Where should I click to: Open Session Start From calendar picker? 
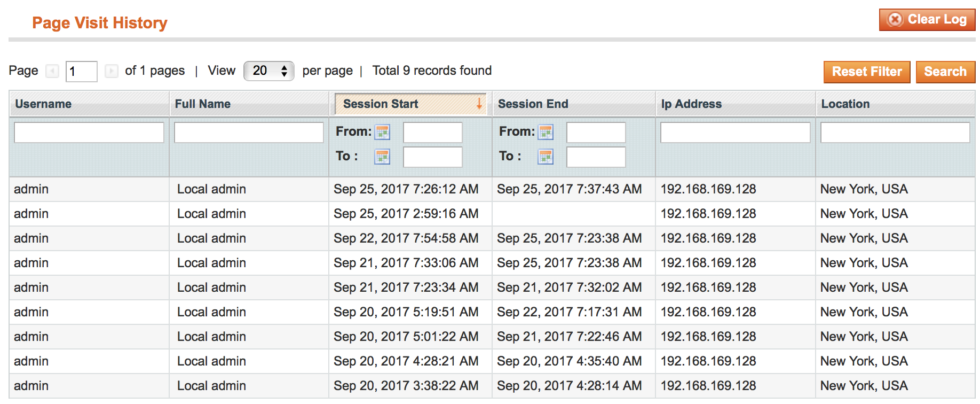[382, 132]
